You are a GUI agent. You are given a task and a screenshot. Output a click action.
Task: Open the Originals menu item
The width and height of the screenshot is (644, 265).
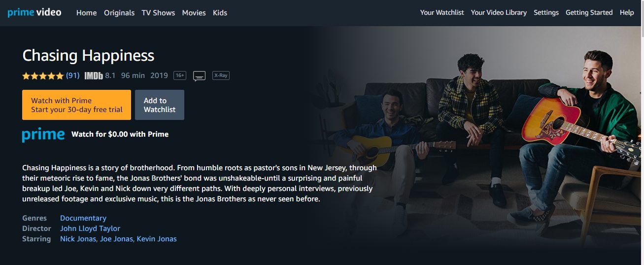[x=119, y=13]
